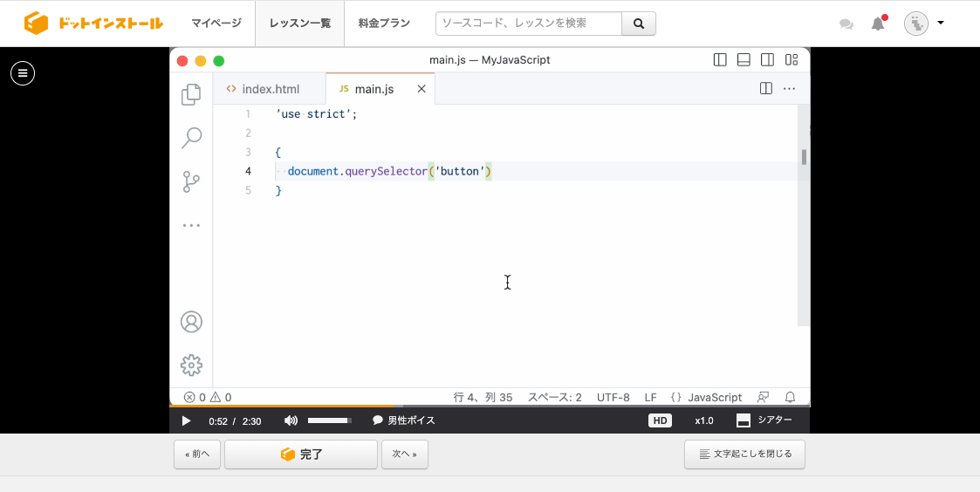
Task: Toggle HD video quality
Action: coord(660,420)
